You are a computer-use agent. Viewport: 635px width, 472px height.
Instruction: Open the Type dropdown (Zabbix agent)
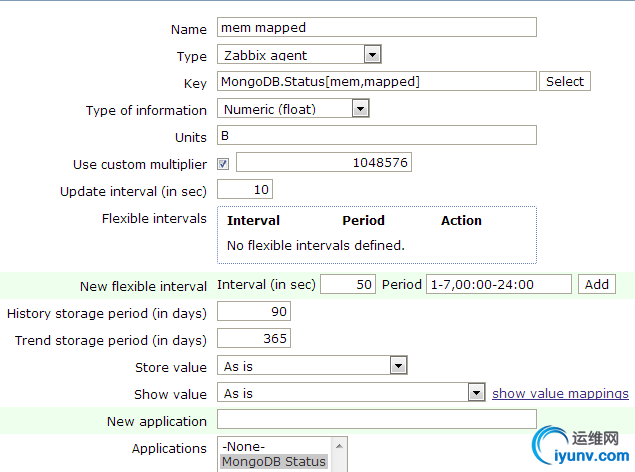pyautogui.click(x=299, y=54)
